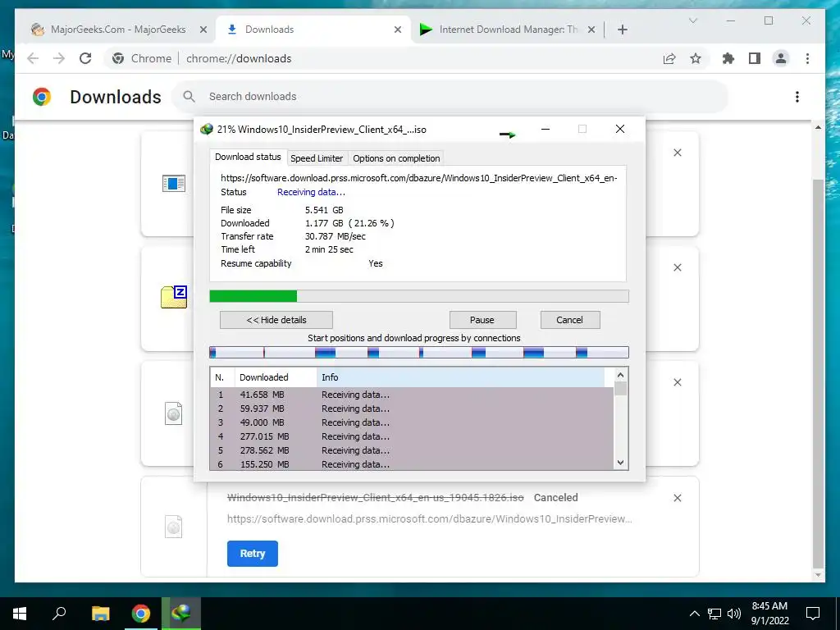Switch to Internet Download Manager tab
This screenshot has height=630, width=840.
[507, 30]
